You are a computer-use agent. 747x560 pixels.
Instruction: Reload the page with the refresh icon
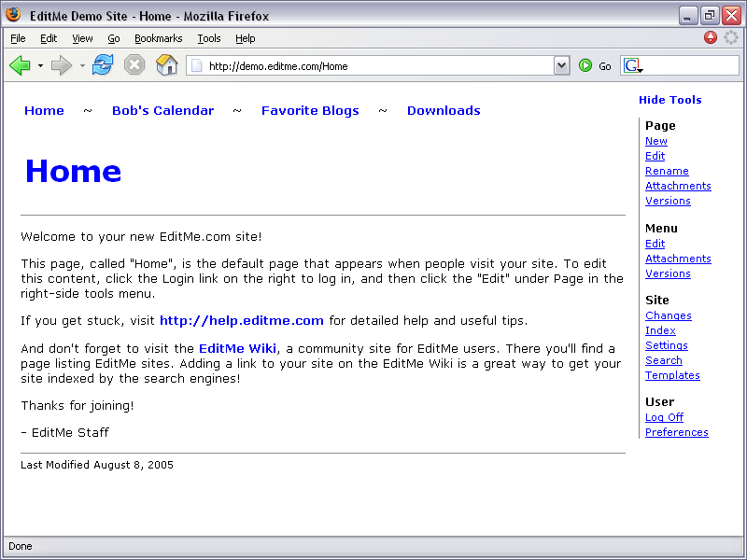pos(103,64)
